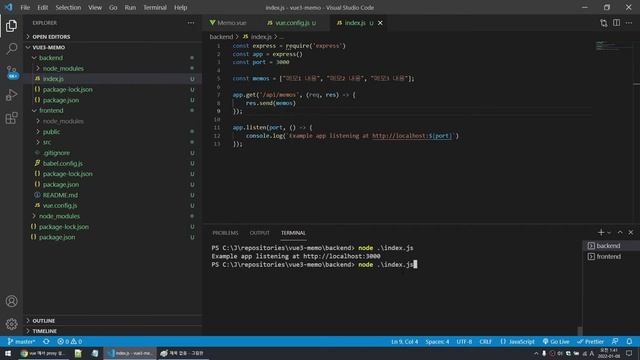Open the new terminal launch profile dropdown
Viewport: 640px width, 360px height.
click(x=609, y=232)
